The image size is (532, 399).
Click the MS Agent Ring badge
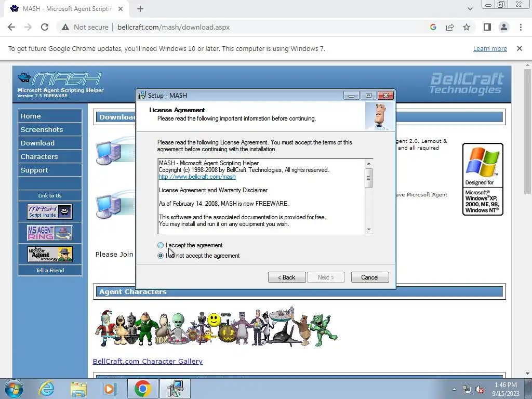(x=50, y=233)
